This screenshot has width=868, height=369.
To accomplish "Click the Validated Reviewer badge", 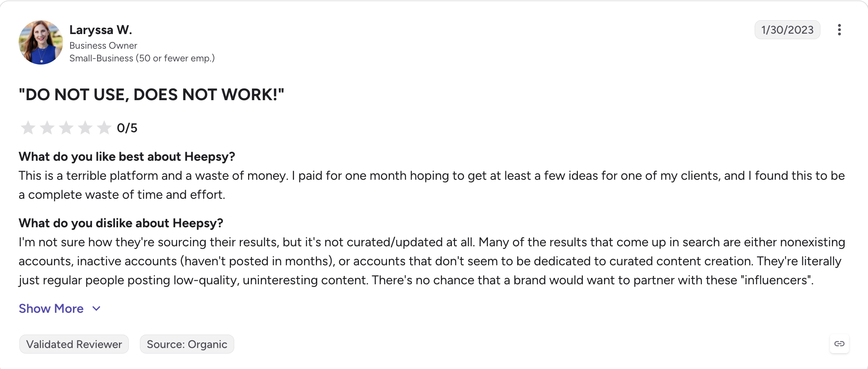I will click(74, 344).
